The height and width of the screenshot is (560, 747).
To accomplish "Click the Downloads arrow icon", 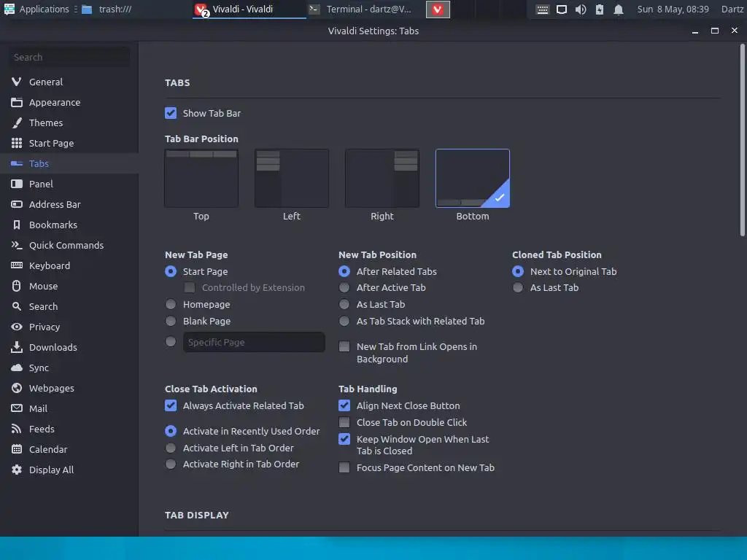I will pos(17,347).
